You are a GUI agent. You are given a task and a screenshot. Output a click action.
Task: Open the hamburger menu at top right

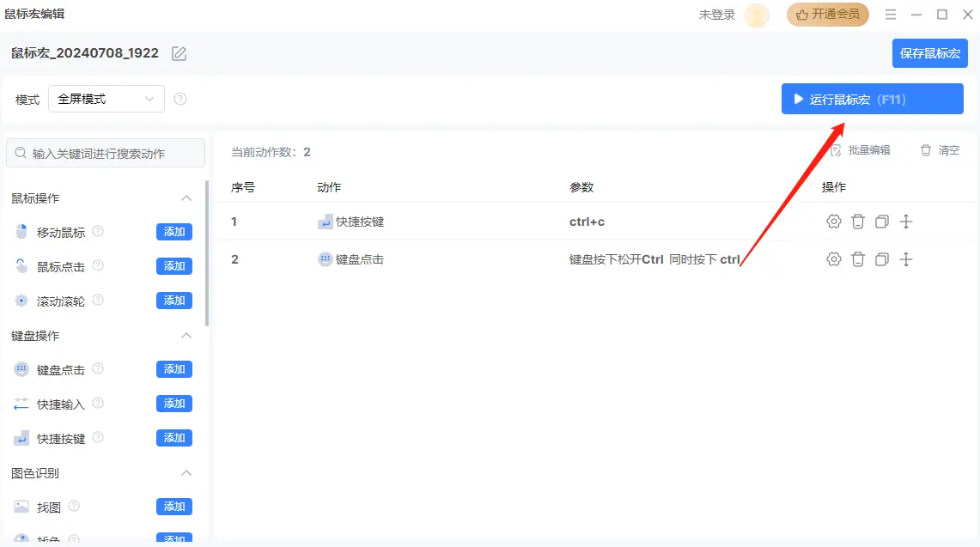pyautogui.click(x=891, y=14)
